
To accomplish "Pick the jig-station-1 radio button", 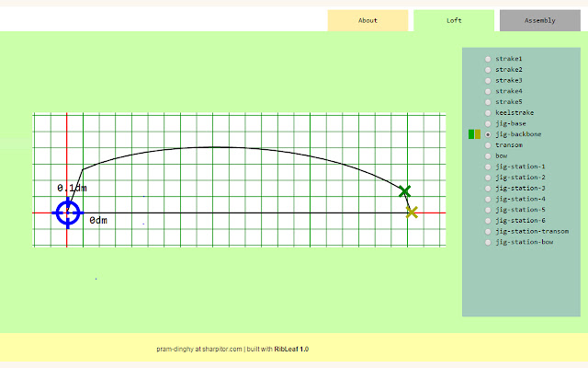I will [x=488, y=167].
